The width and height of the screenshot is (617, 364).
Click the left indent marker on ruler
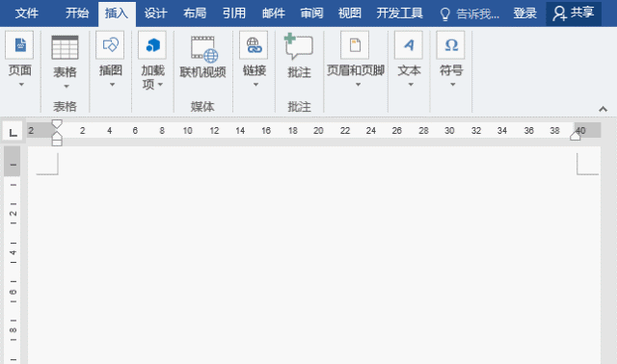[x=57, y=142]
